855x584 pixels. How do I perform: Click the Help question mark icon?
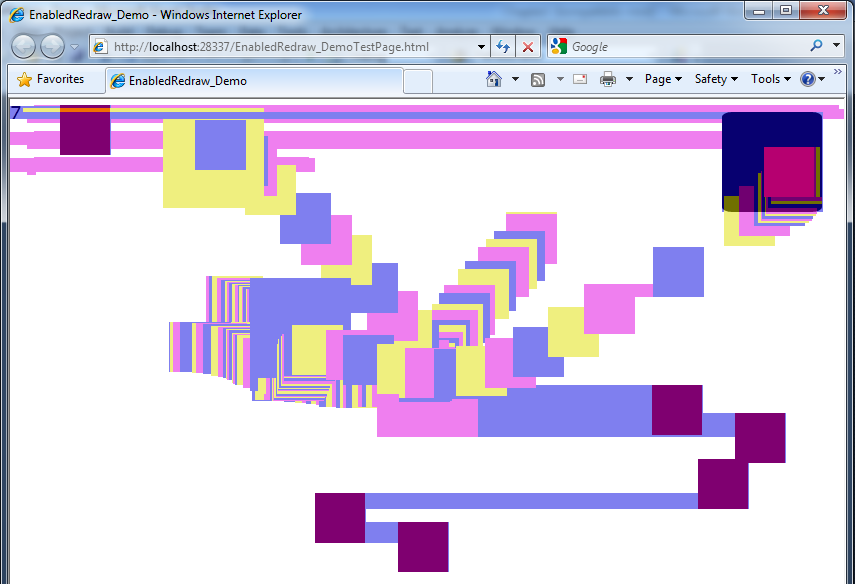point(808,79)
